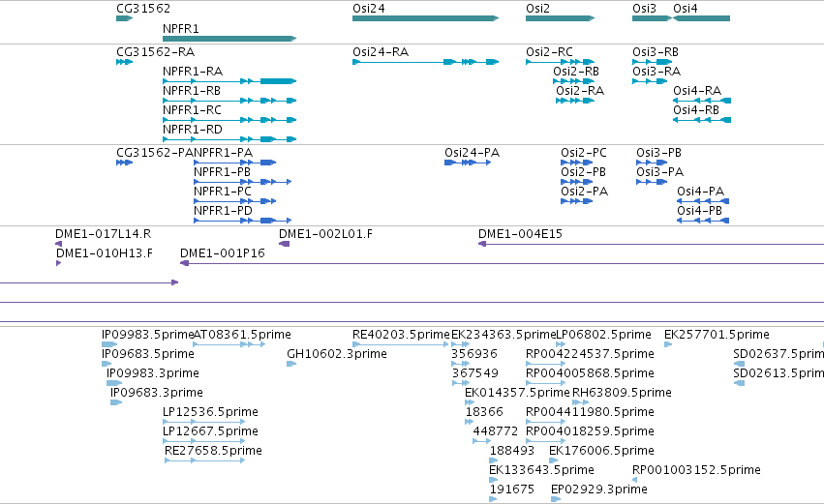This screenshot has width=824, height=504.
Task: Select the RP001003152.5prime EST label
Action: click(x=696, y=471)
